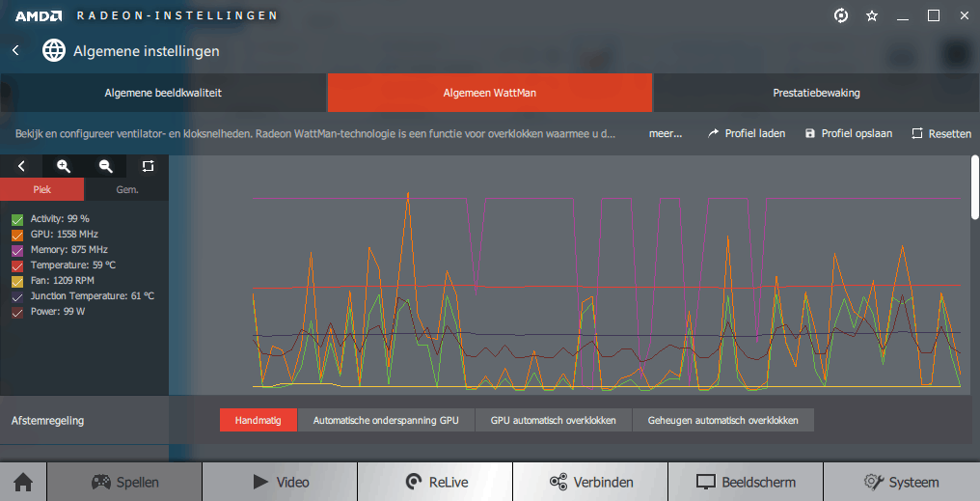Open the Verbinden section
The height and width of the screenshot is (501, 980).
click(590, 483)
